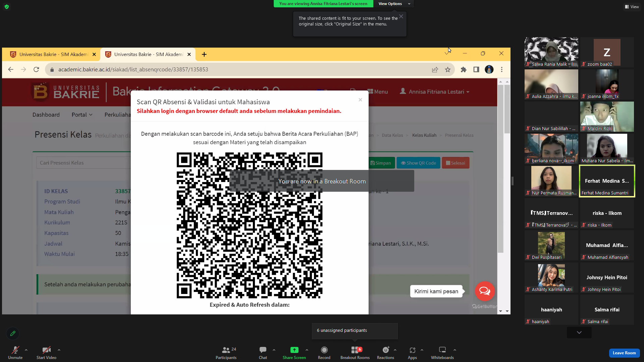Click Cari Presensi Kelas search field
The width and height of the screenshot is (644, 362).
point(84,163)
